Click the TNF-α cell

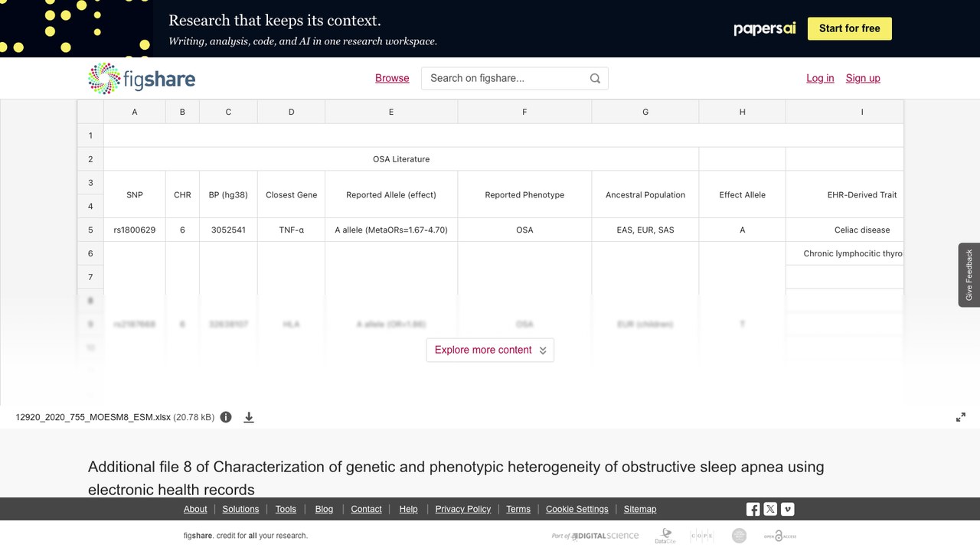pos(291,230)
